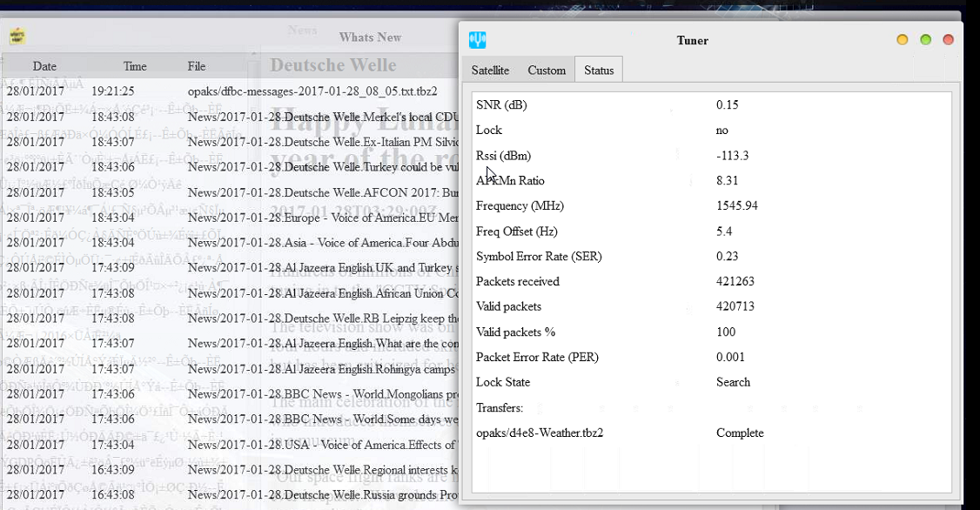Select Freq Offset value 5.4
Viewport: 980px width, 510px height.
pyautogui.click(x=724, y=232)
